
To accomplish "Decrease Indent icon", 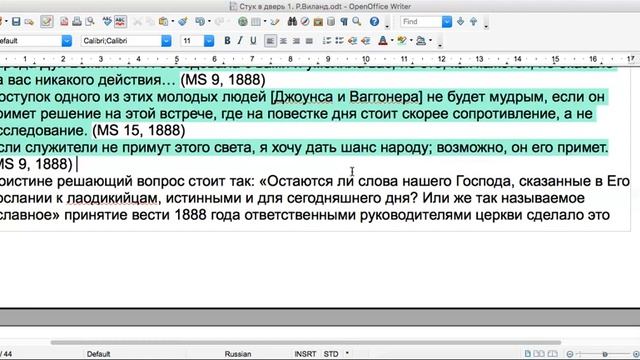I will point(353,41).
